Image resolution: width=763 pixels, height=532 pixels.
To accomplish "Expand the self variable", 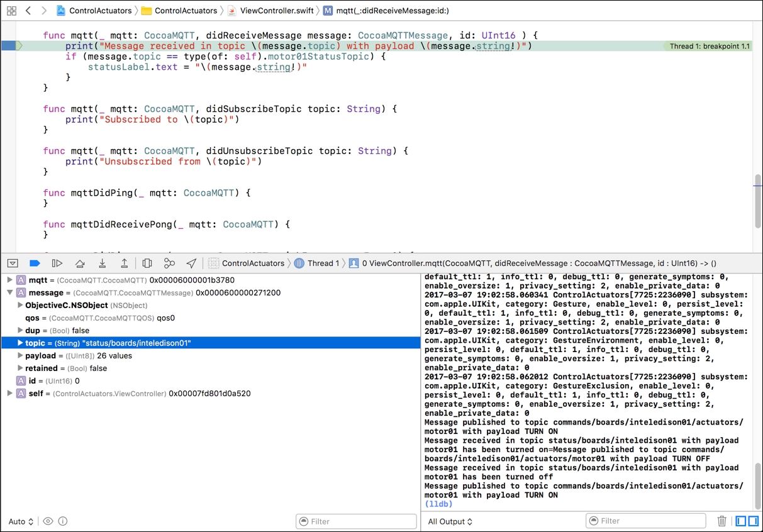I will [x=9, y=393].
